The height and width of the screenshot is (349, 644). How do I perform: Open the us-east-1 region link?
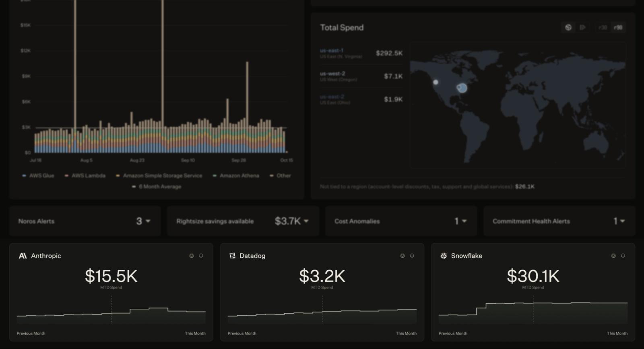click(x=332, y=51)
